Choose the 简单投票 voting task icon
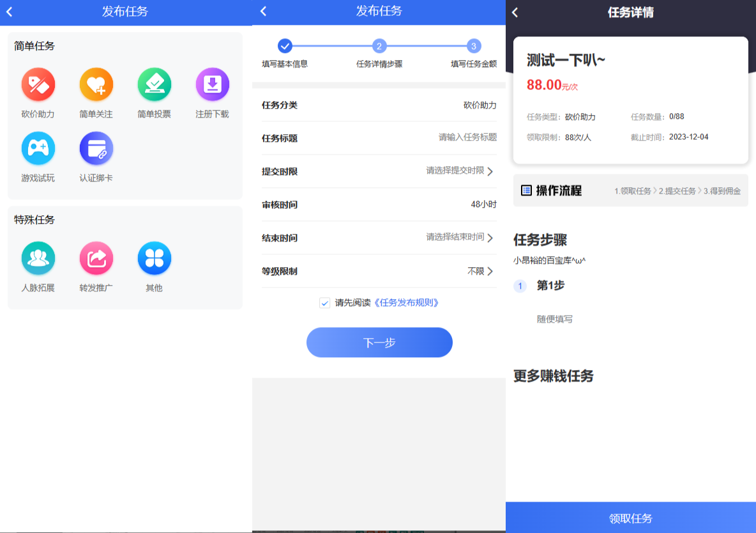Viewport: 756px width, 533px height. pyautogui.click(x=154, y=84)
